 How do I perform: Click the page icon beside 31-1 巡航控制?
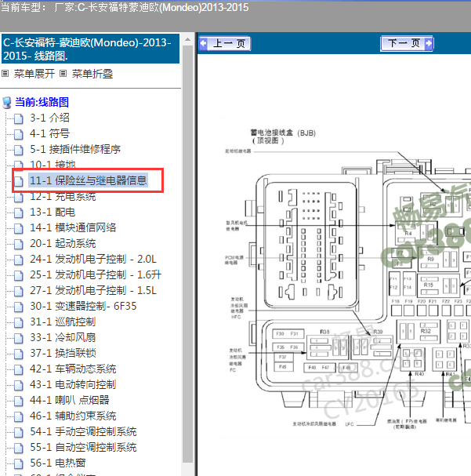coord(19,322)
